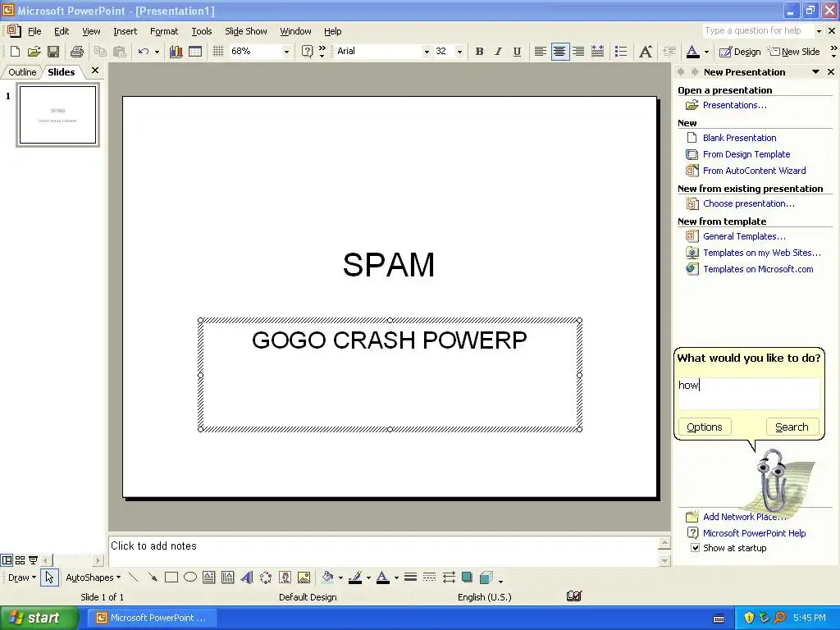Open the Format menu

[x=164, y=31]
